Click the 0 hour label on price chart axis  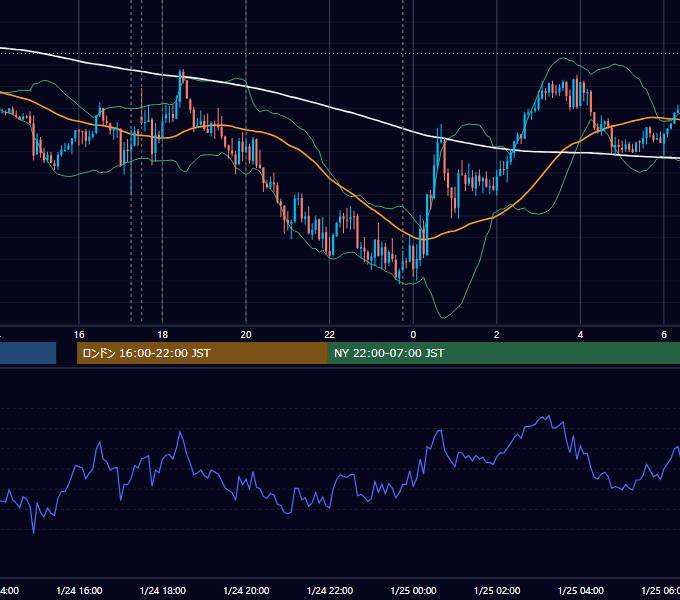[x=413, y=335]
